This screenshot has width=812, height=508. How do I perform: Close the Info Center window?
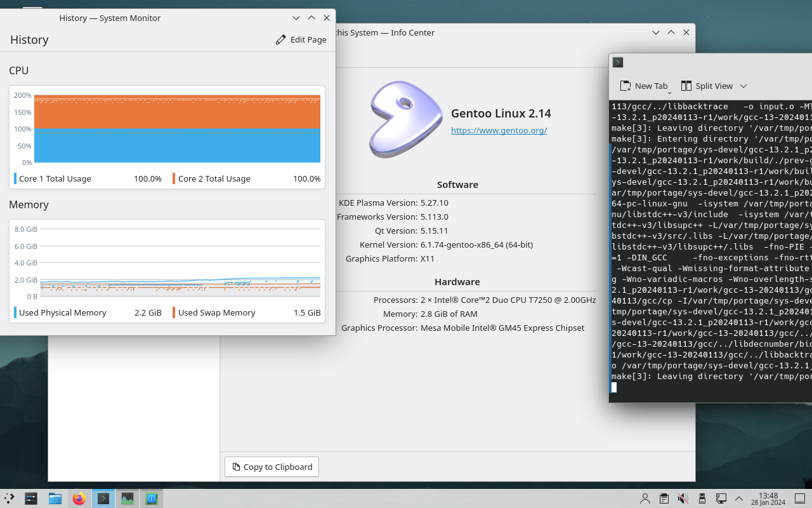pos(686,32)
